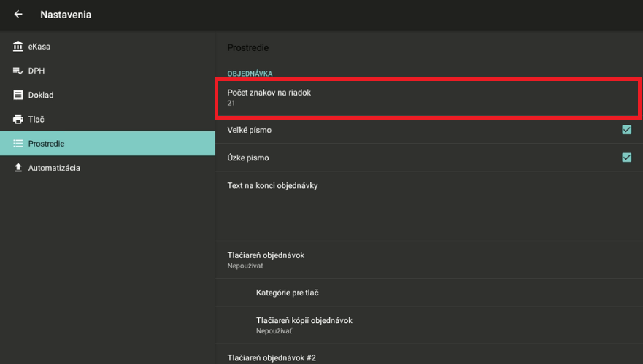Click the DPH checklist icon
This screenshot has width=643, height=364.
point(18,71)
